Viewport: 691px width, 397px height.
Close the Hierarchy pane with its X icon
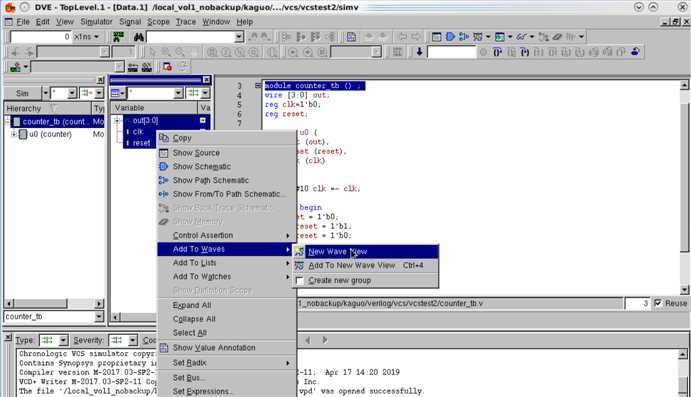[x=100, y=80]
